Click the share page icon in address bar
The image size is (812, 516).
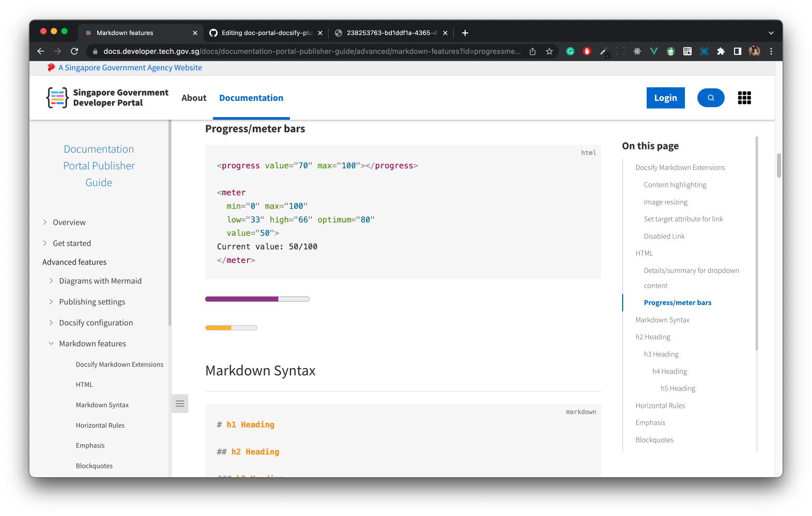click(x=533, y=51)
